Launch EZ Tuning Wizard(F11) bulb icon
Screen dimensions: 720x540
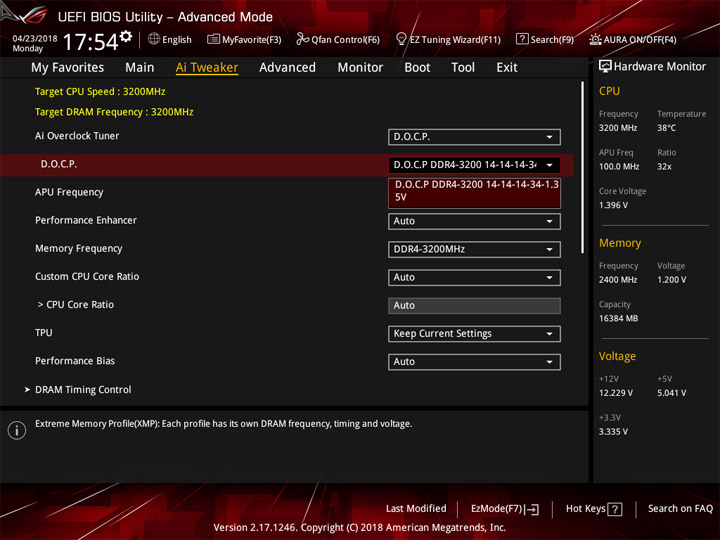(x=401, y=39)
